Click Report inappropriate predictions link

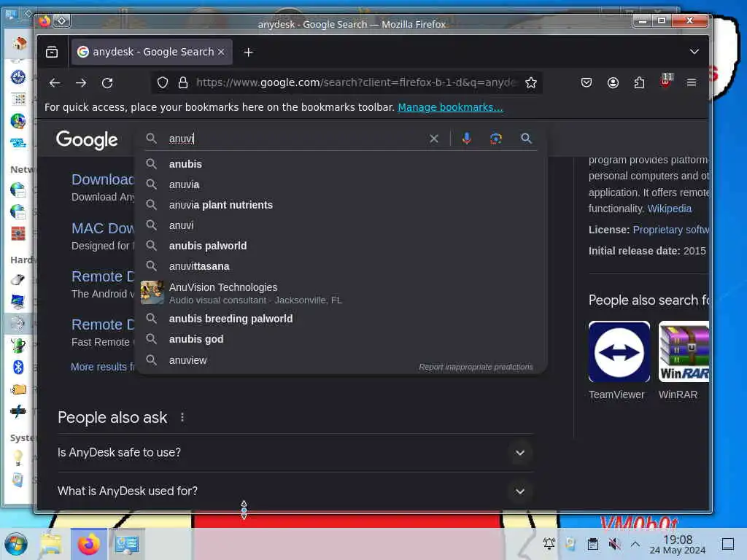click(x=476, y=367)
